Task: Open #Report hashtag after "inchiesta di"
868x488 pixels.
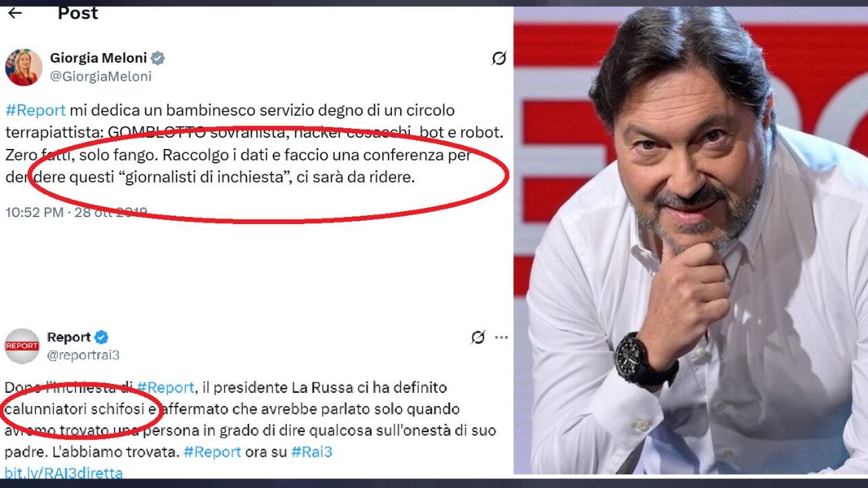Action: pos(165,388)
